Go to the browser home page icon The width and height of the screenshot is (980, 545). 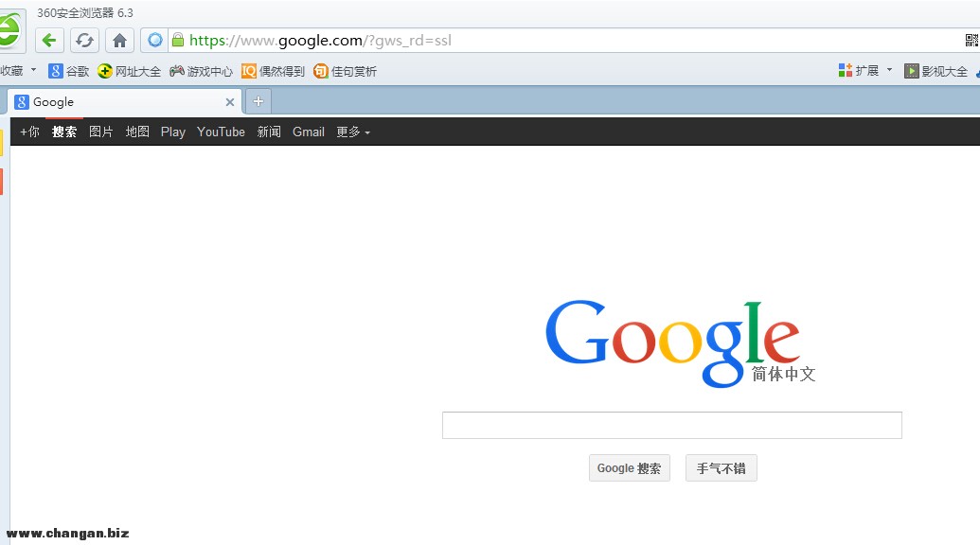coord(119,40)
